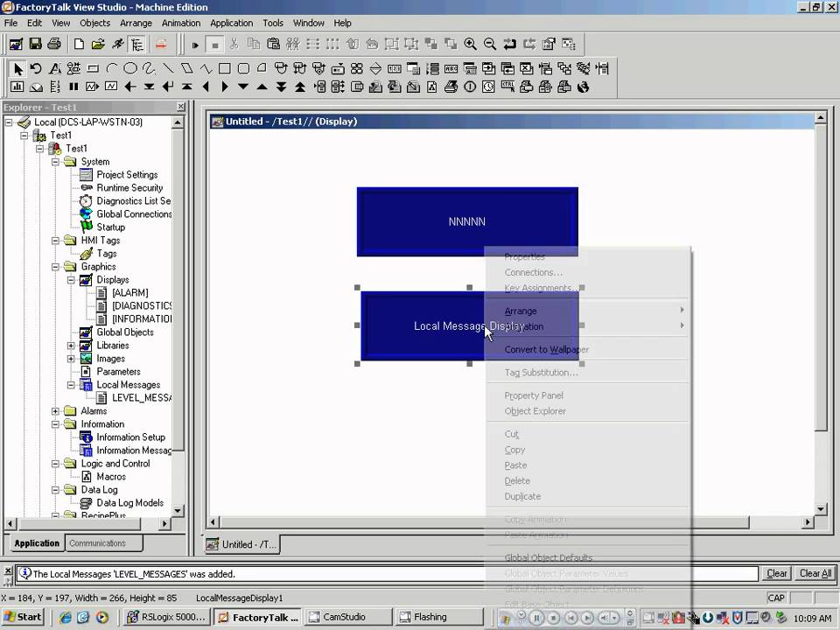Click the Clear button in the diagnostics bar
The width and height of the screenshot is (840, 630).
coord(776,573)
